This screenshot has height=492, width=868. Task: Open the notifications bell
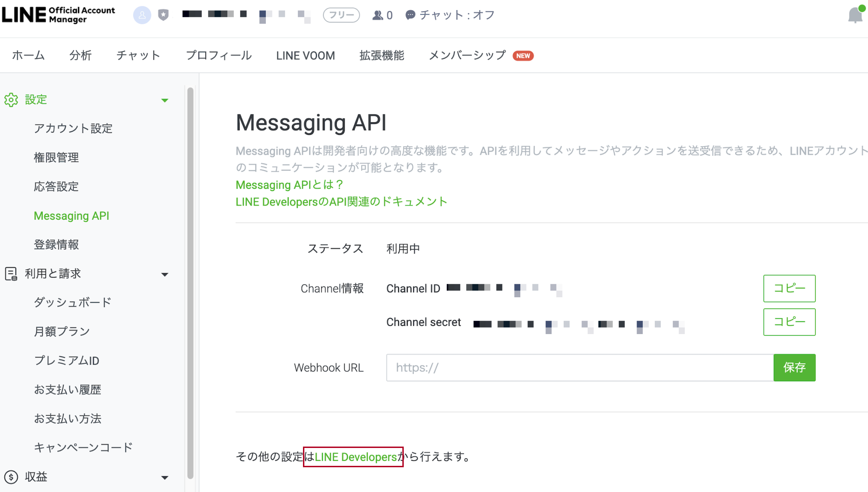pyautogui.click(x=855, y=15)
